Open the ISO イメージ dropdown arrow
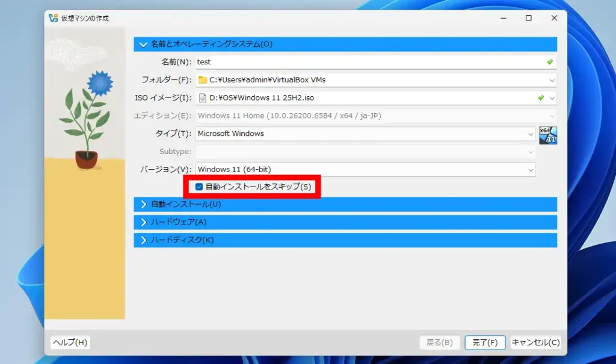 [x=552, y=97]
